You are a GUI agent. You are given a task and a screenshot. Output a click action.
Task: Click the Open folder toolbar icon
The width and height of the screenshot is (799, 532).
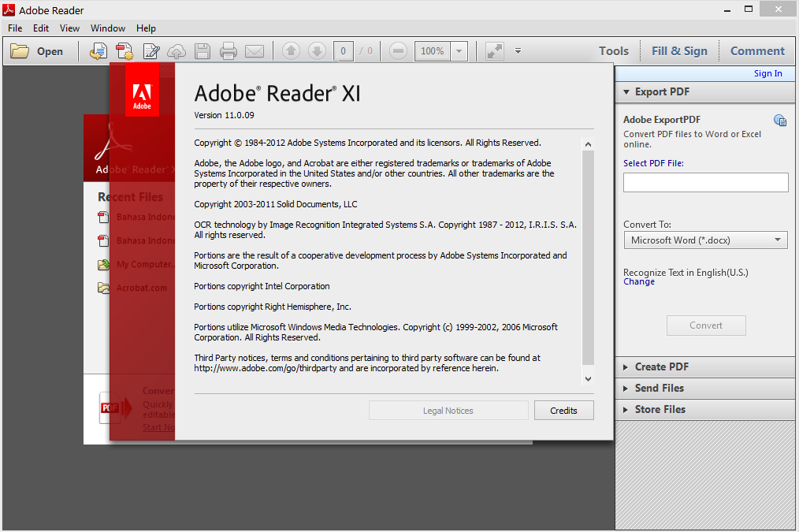20,51
